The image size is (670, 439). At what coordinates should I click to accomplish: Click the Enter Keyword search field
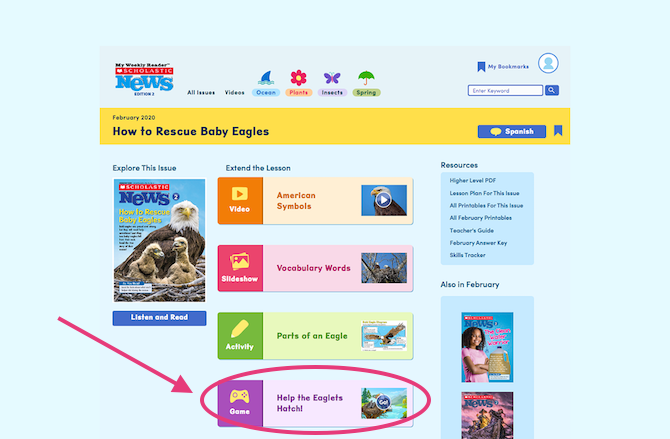click(505, 90)
